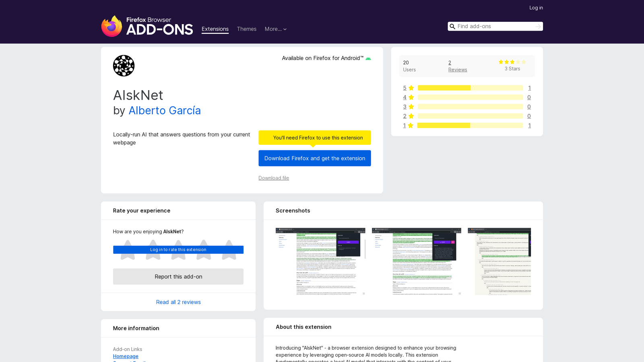Click the 2-star rating bar
The image size is (644, 362).
pyautogui.click(x=470, y=116)
